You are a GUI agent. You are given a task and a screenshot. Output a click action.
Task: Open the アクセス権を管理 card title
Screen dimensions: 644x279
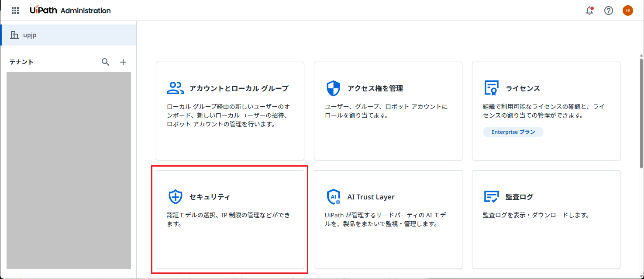pyautogui.click(x=375, y=88)
